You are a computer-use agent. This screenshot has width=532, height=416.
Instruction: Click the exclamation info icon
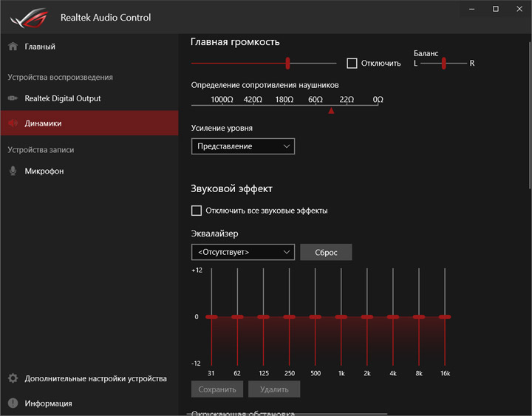pyautogui.click(x=13, y=403)
